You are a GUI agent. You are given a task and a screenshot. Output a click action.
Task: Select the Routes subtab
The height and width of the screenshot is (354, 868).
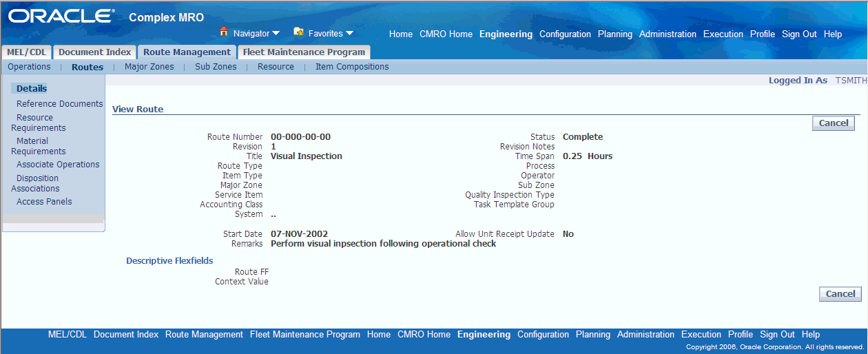point(87,67)
